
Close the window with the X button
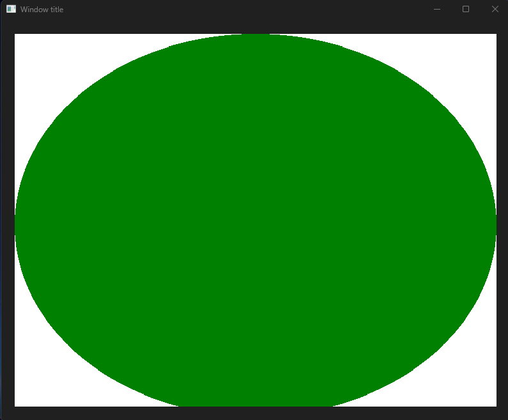click(x=495, y=9)
